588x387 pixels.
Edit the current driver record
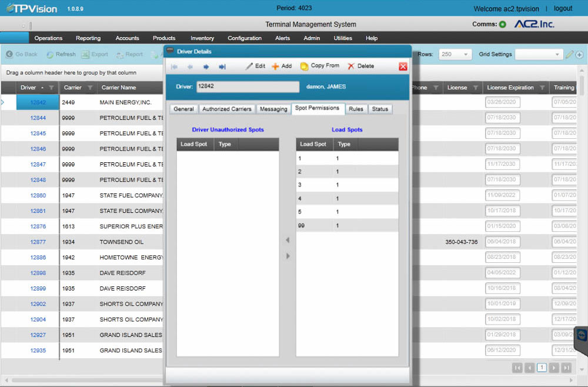point(255,66)
